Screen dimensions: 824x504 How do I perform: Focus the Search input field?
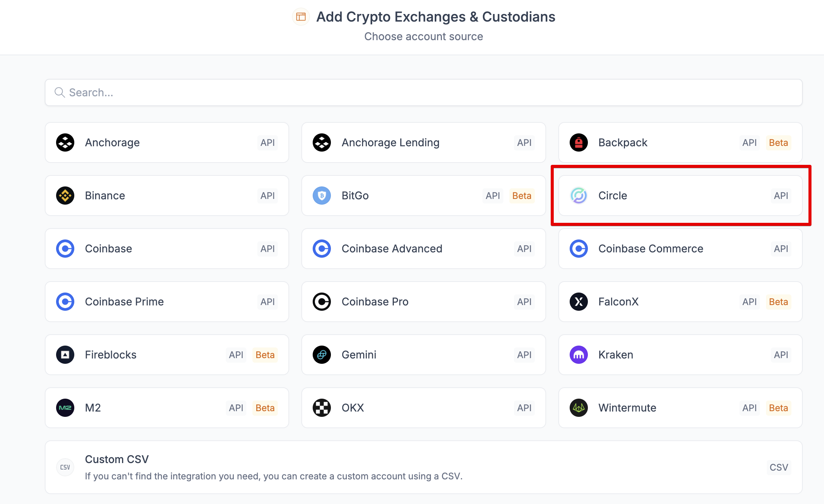[x=423, y=92]
